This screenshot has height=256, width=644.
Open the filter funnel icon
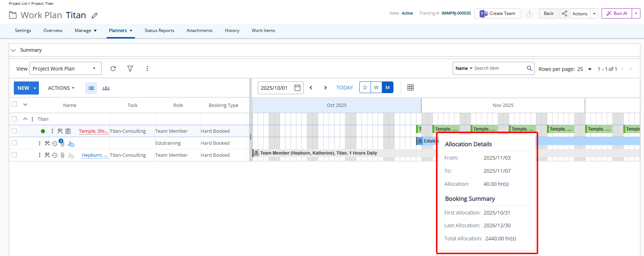130,68
